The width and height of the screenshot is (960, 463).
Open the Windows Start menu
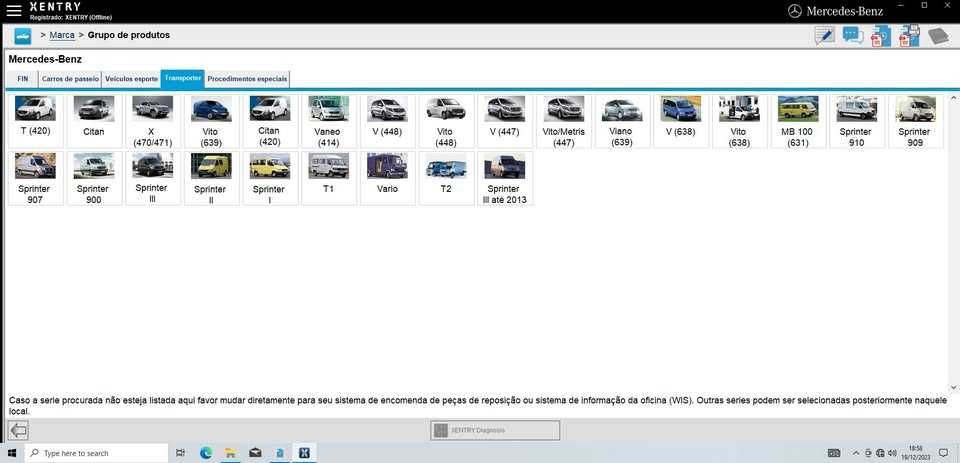pyautogui.click(x=12, y=453)
